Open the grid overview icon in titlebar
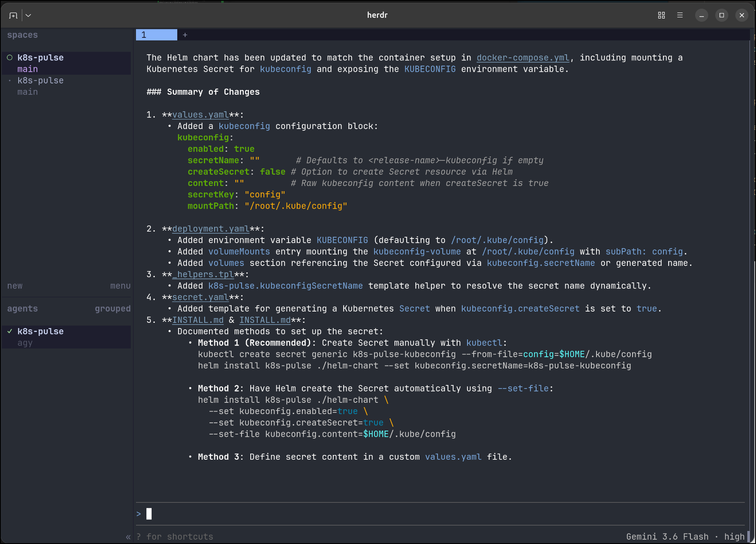Image resolution: width=756 pixels, height=544 pixels. tap(661, 15)
